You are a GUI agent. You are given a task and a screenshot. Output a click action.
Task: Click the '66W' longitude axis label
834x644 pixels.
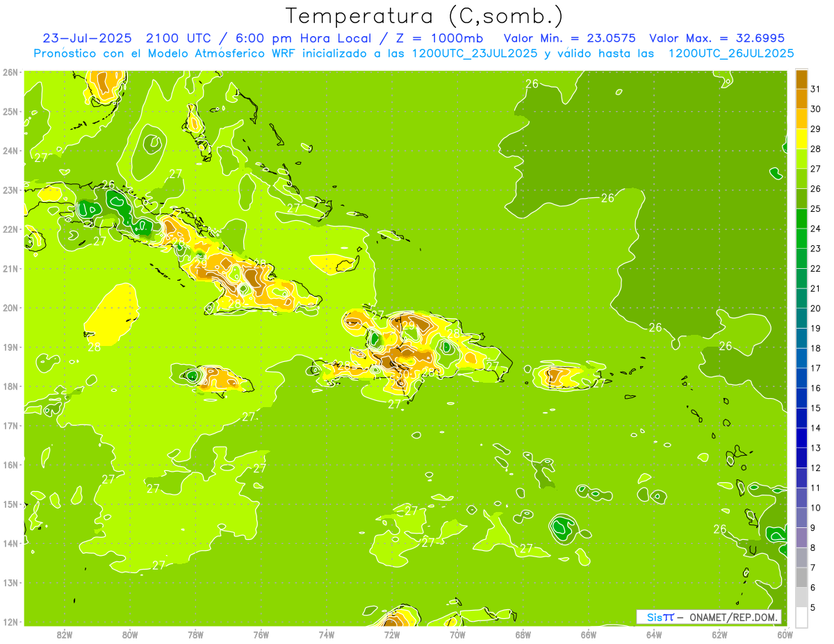tap(588, 635)
